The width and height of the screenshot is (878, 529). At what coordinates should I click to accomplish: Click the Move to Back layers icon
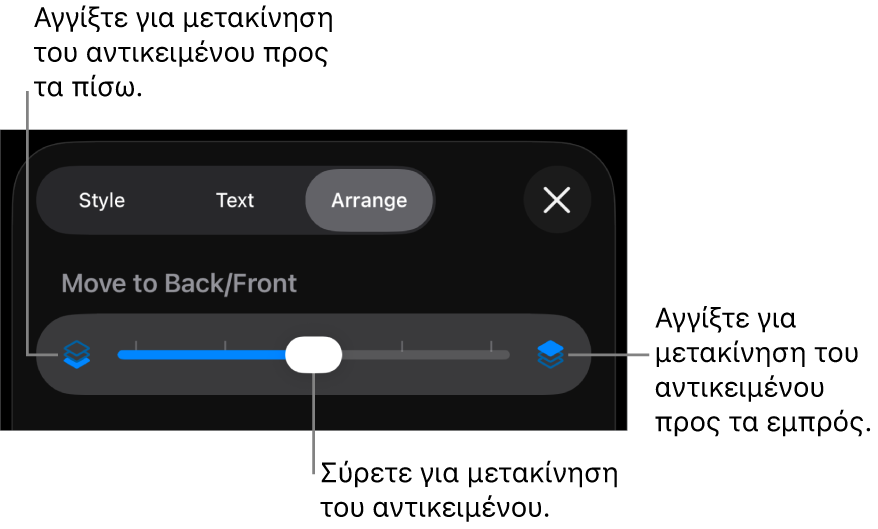[77, 354]
